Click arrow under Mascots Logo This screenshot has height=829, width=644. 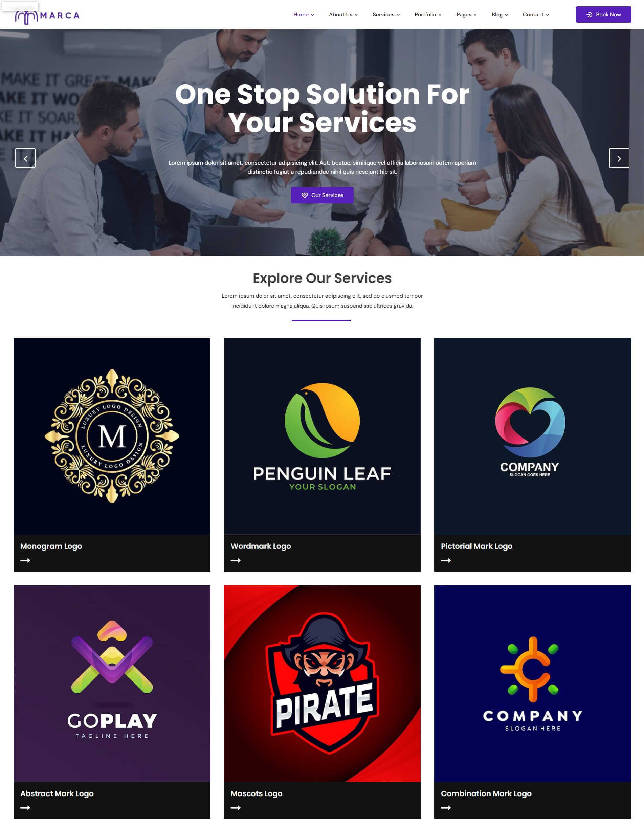tap(236, 807)
